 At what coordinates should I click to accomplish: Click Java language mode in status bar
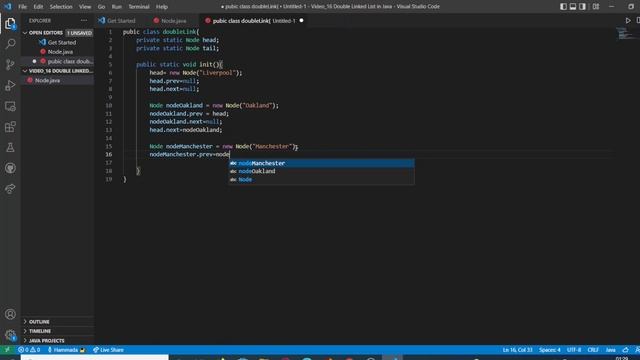(611, 350)
